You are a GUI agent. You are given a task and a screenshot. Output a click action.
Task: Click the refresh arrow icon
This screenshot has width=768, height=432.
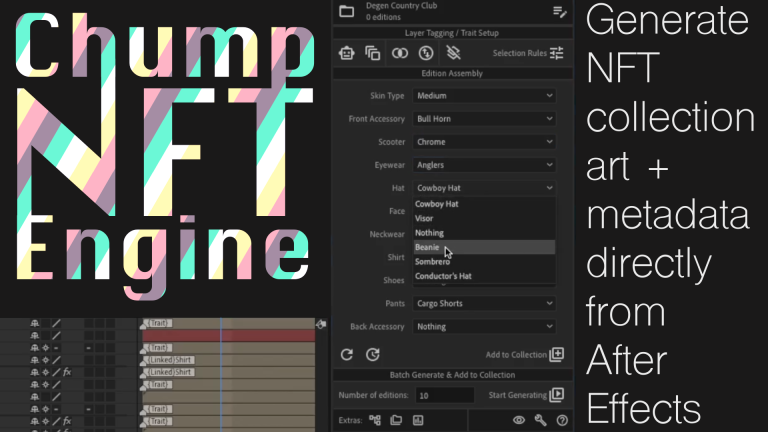click(347, 354)
